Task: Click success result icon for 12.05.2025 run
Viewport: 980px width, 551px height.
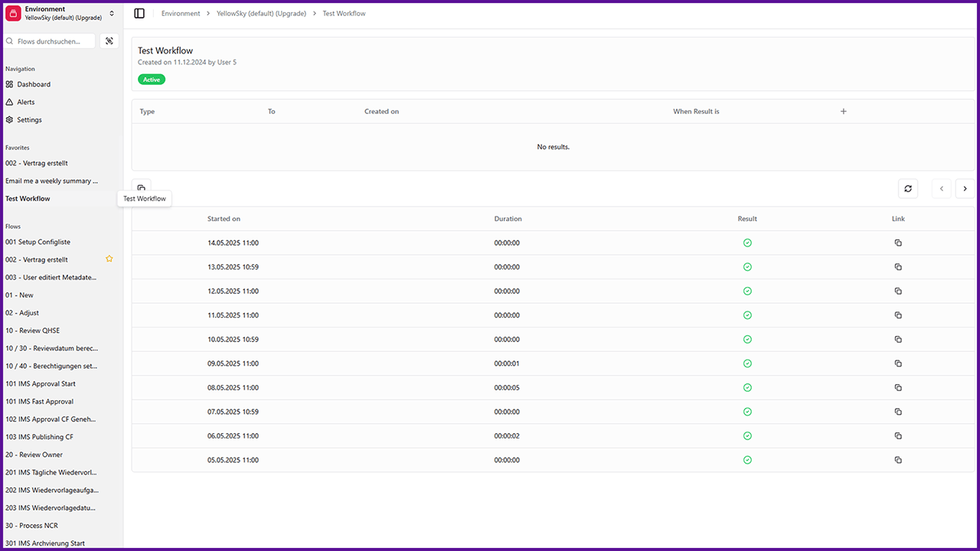Action: pyautogui.click(x=747, y=291)
